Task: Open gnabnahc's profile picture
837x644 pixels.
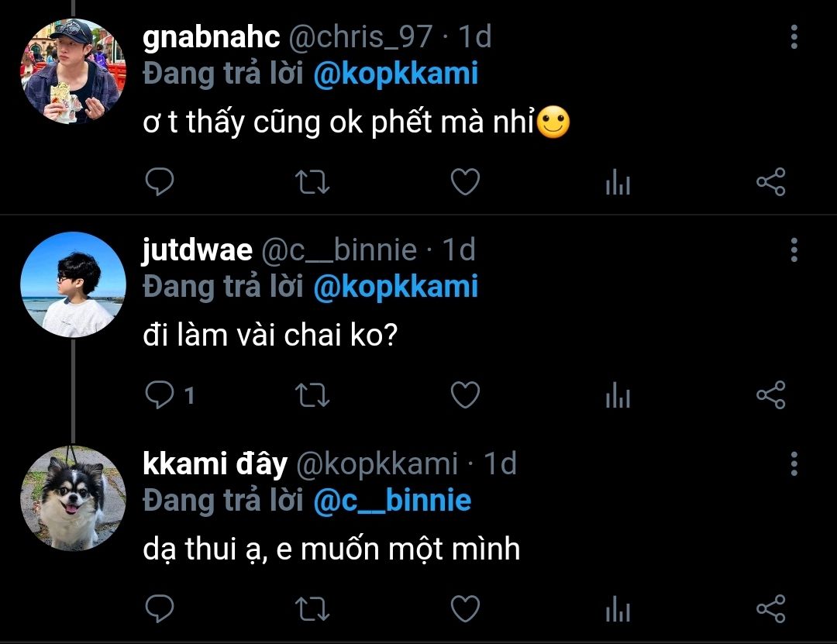Action: coord(72,71)
